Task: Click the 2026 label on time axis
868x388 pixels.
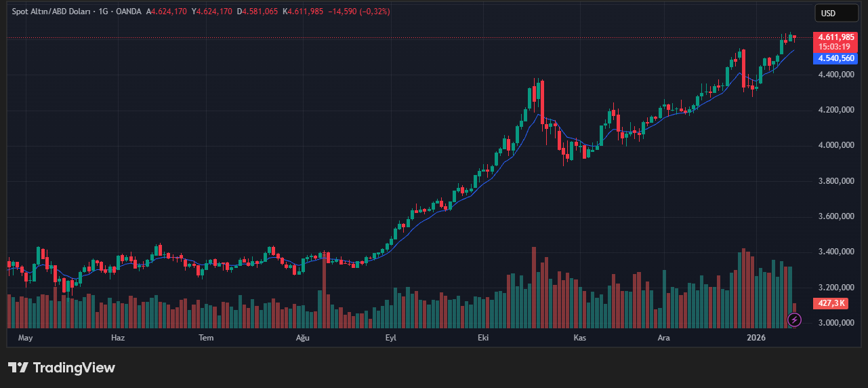Action: [x=756, y=337]
